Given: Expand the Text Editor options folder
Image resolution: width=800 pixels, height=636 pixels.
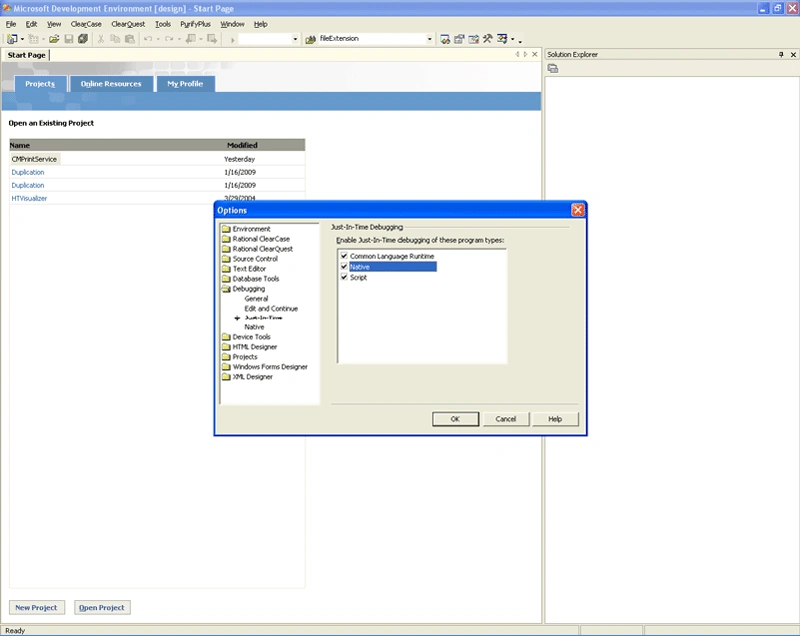Looking at the screenshot, I should click(x=227, y=269).
